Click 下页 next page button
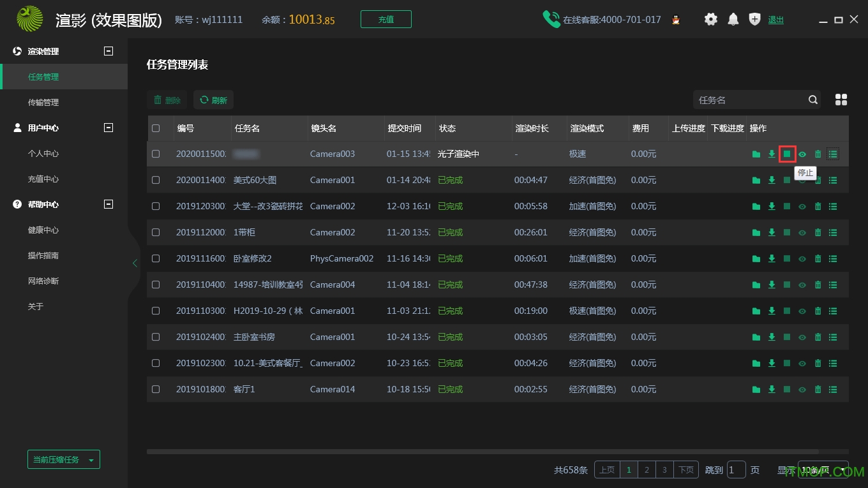Viewport: 868px width, 488px height. (x=686, y=470)
